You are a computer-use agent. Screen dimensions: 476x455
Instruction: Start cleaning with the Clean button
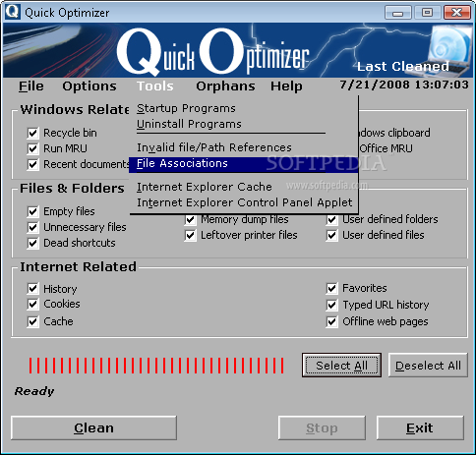[93, 428]
